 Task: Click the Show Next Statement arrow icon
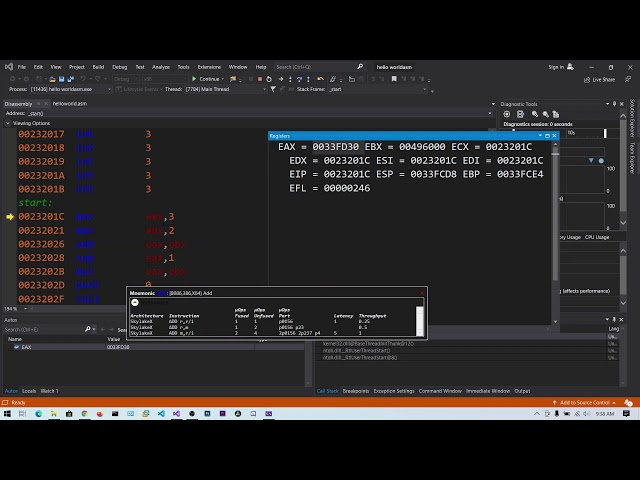click(x=281, y=79)
